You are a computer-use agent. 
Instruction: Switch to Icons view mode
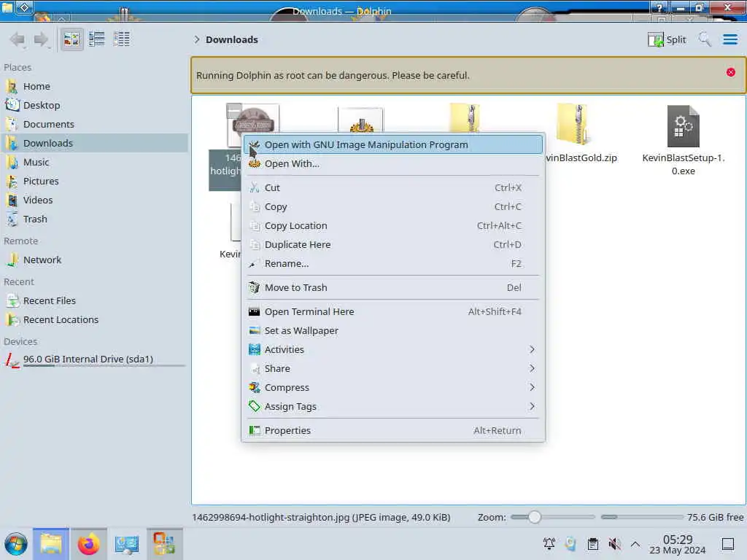coord(71,39)
